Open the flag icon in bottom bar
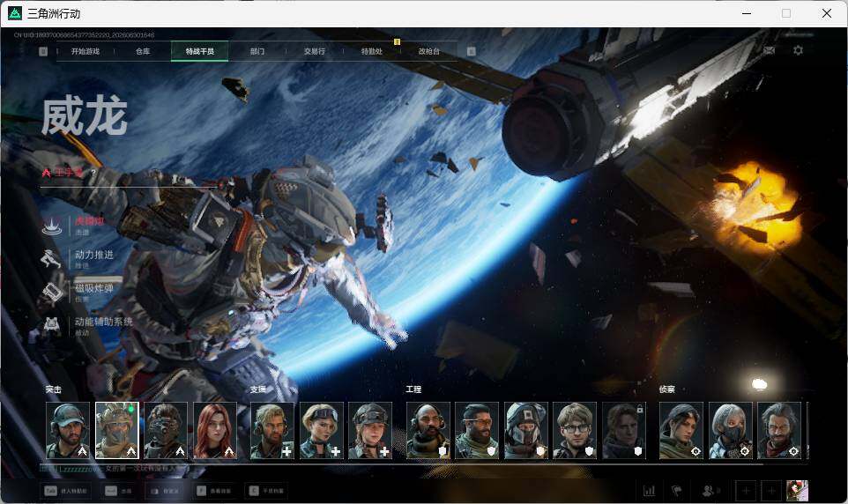 coord(676,491)
